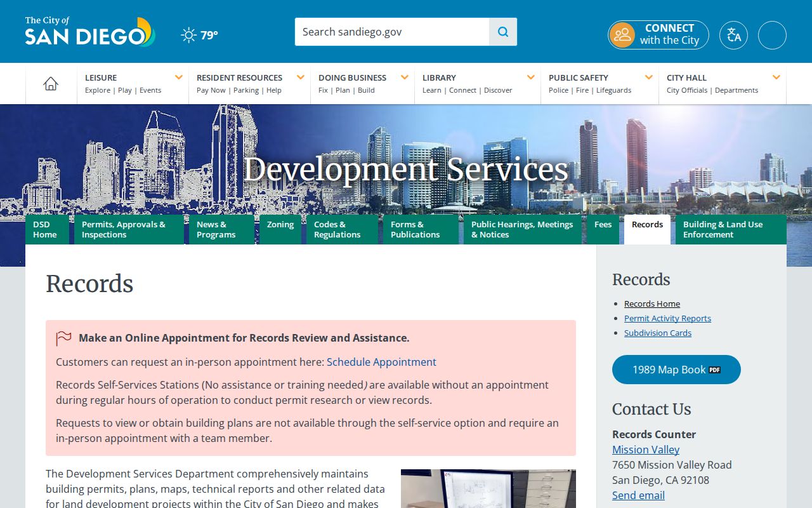Click the City of San Diego logo

[90, 32]
